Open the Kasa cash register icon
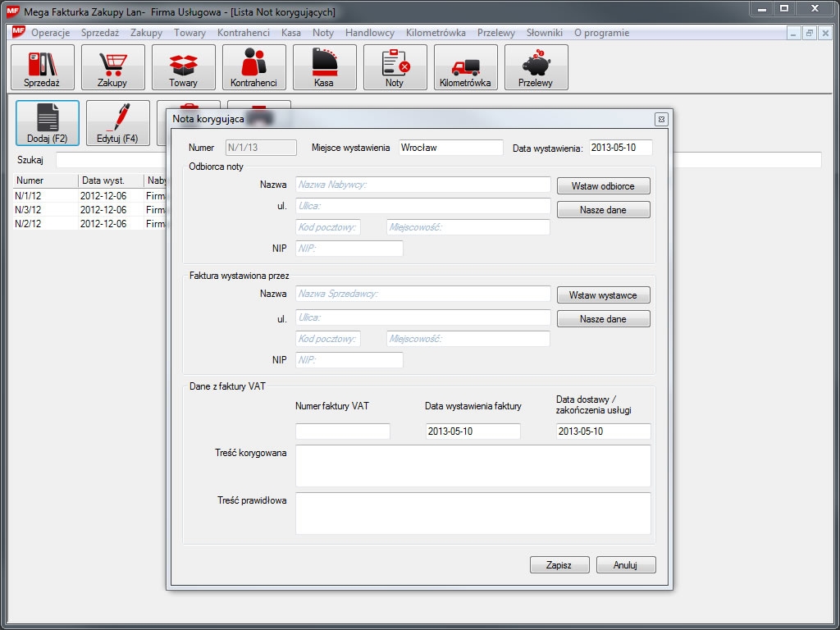This screenshot has width=840, height=630. click(x=325, y=67)
